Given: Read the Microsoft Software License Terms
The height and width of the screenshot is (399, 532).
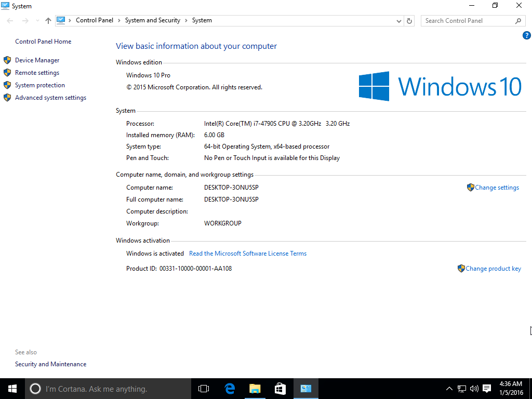Looking at the screenshot, I should [248, 254].
